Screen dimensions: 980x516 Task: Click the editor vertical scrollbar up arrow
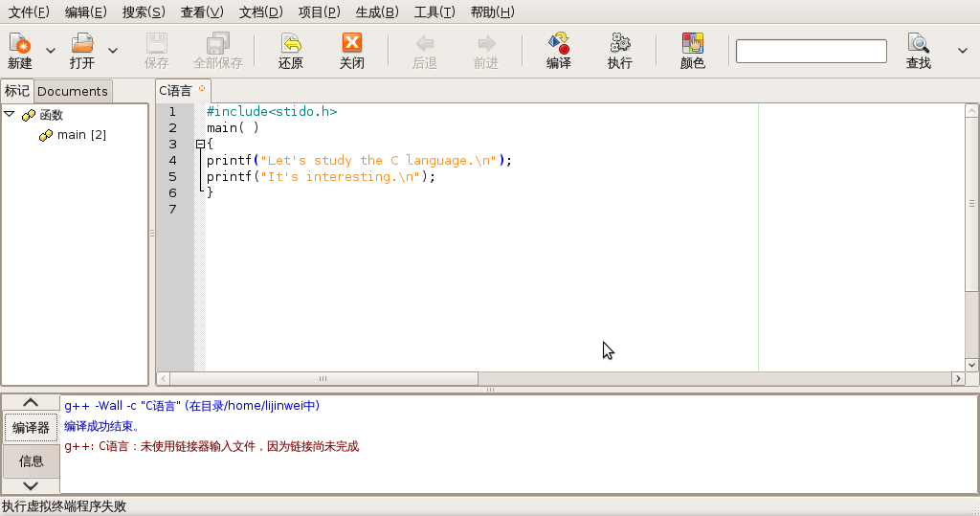click(x=971, y=111)
